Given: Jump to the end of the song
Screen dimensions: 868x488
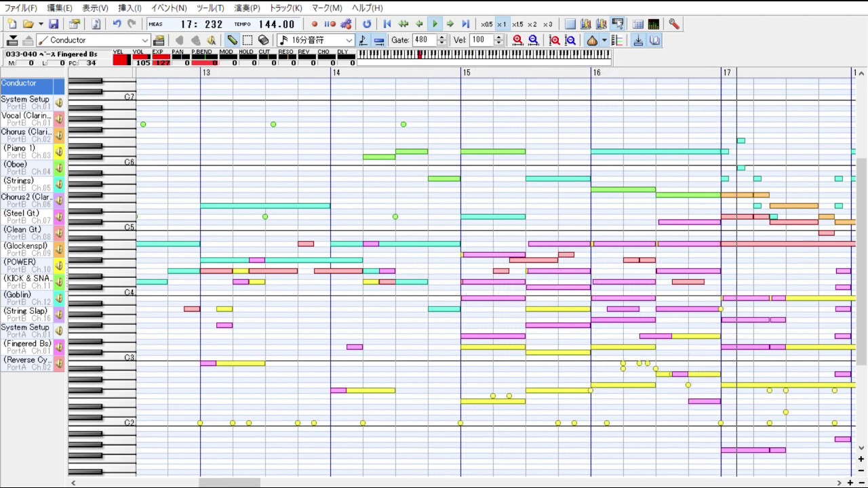Looking at the screenshot, I should (466, 24).
